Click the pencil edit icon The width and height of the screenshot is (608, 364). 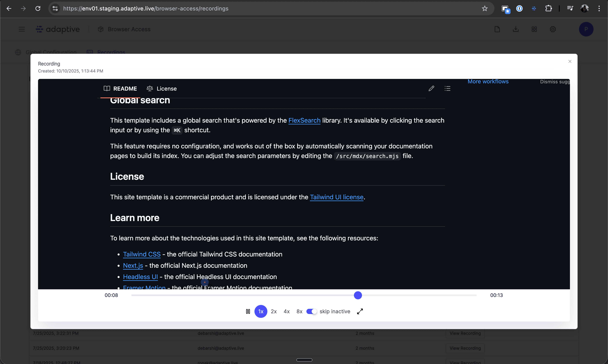pos(431,89)
